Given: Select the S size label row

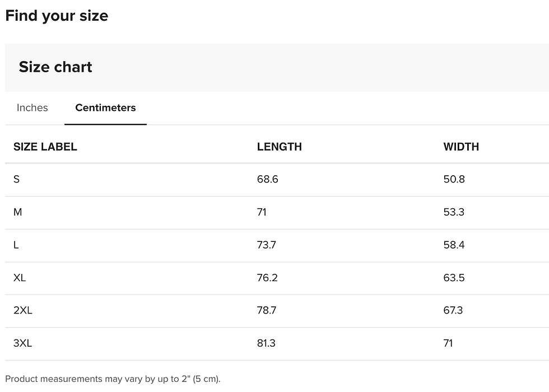Looking at the screenshot, I should point(17,179).
